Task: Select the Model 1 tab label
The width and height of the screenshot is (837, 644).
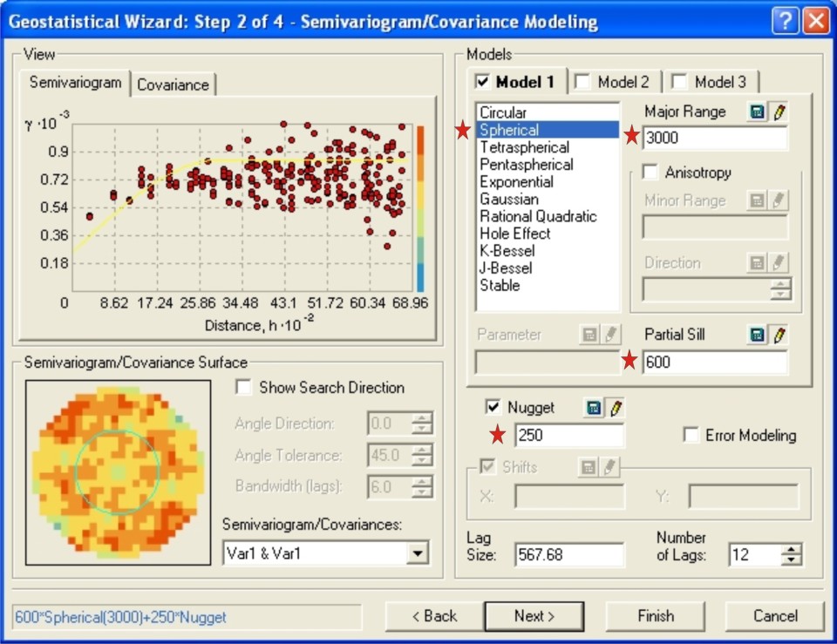Action: [x=525, y=82]
